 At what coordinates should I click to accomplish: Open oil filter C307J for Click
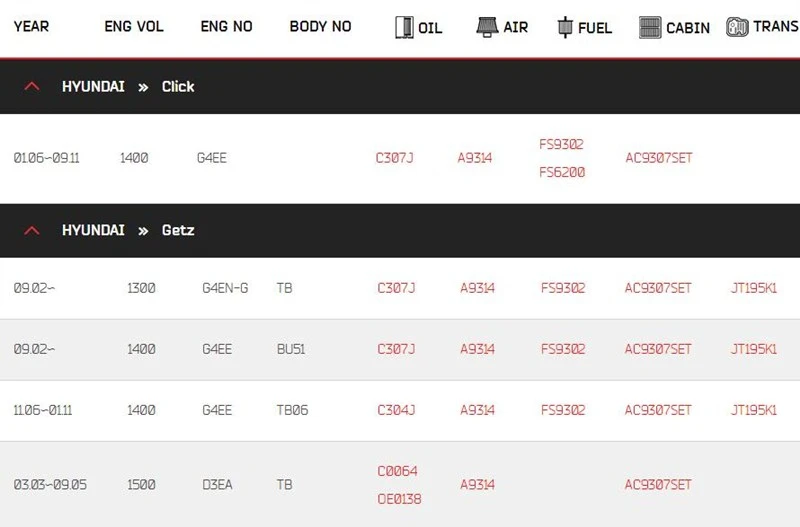tap(394, 158)
